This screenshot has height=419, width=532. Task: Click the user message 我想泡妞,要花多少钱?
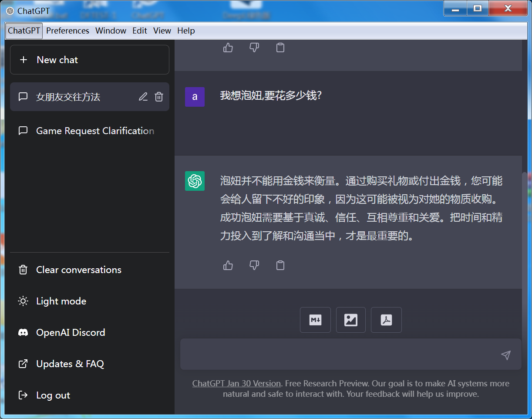pyautogui.click(x=271, y=96)
